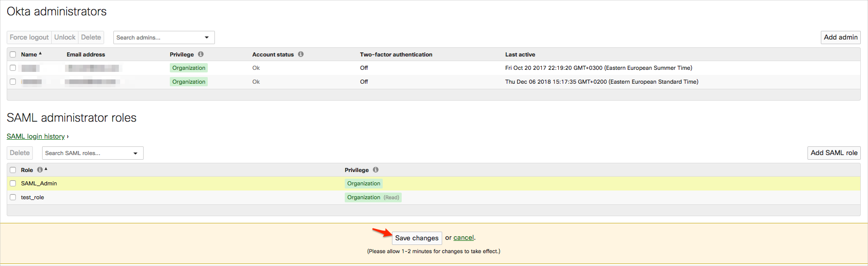Click the Organization privilege tag for SAML_Admin

[x=364, y=183]
